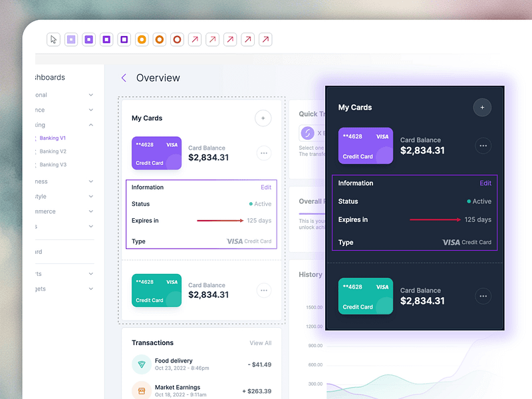Click 'Active' status in dark panel

(479, 201)
